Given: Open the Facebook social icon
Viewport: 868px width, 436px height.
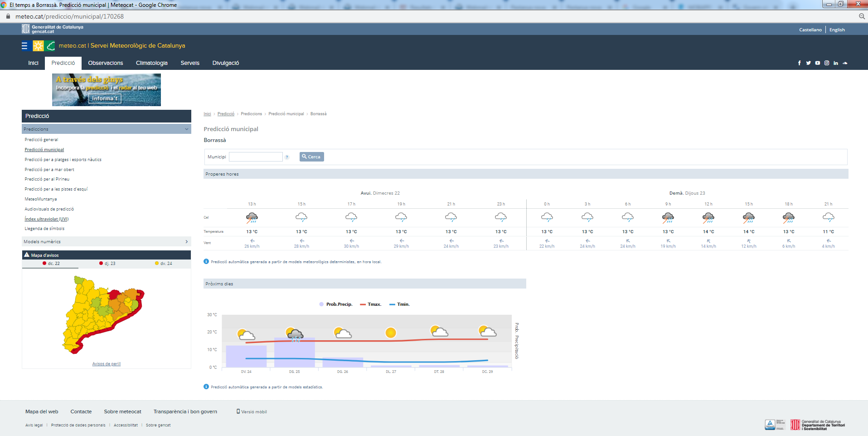Looking at the screenshot, I should coord(799,63).
